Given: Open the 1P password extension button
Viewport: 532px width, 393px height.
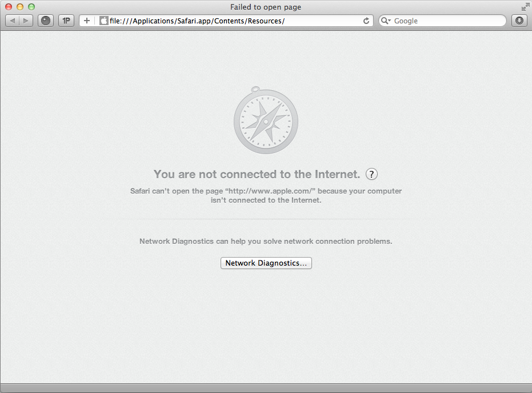Looking at the screenshot, I should 66,21.
